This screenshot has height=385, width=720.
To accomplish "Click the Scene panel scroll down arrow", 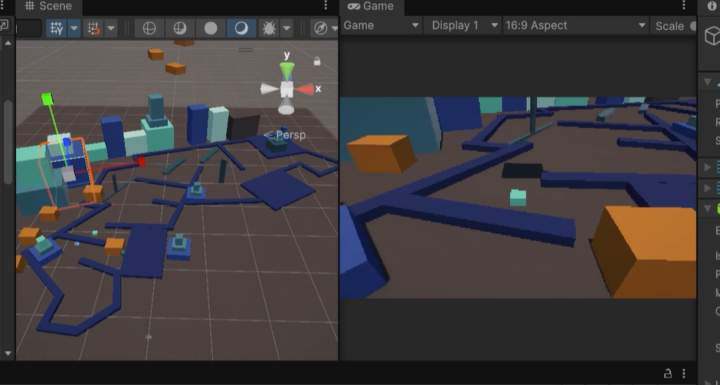I will [8, 353].
